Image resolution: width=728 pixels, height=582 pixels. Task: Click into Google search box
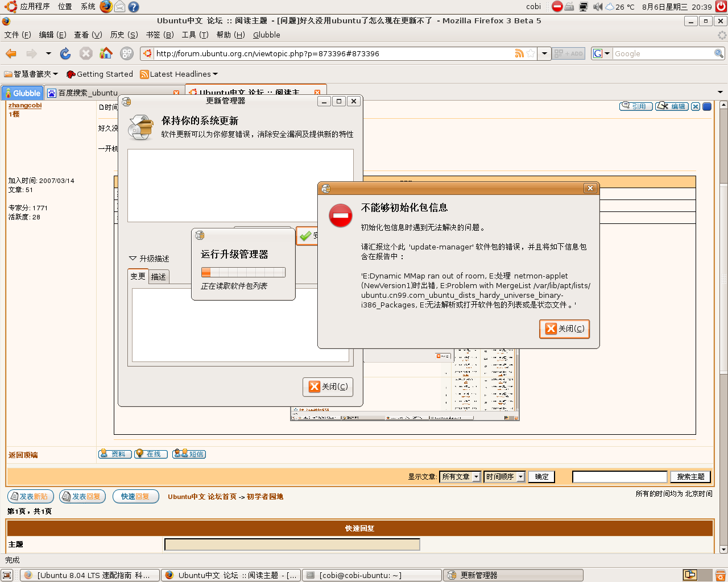pos(663,53)
